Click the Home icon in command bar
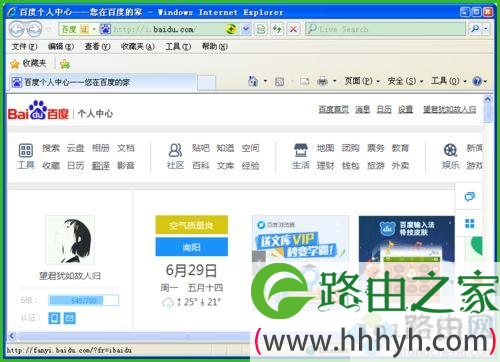Viewport: 500px width, 362px height. pos(253,81)
